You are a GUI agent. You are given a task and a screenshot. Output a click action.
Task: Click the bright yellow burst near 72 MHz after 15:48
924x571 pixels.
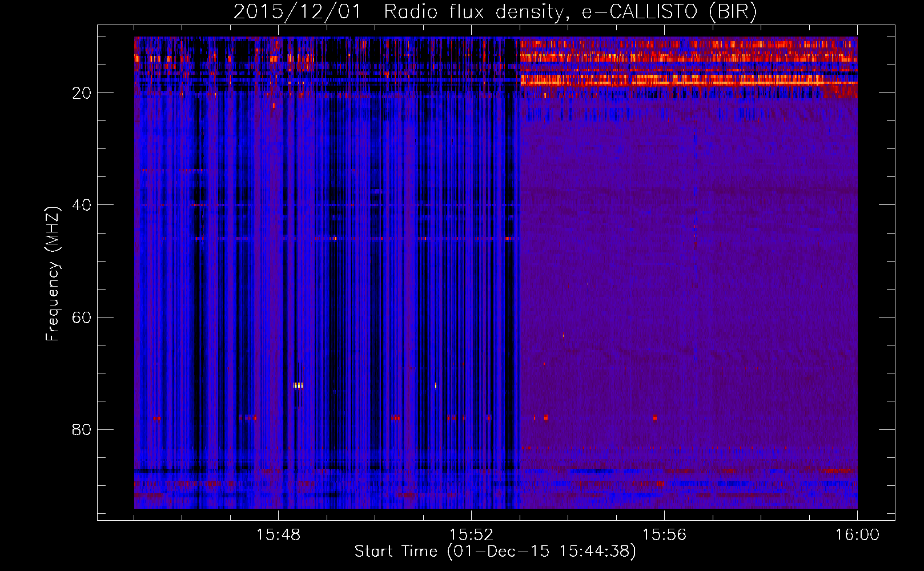coord(298,385)
